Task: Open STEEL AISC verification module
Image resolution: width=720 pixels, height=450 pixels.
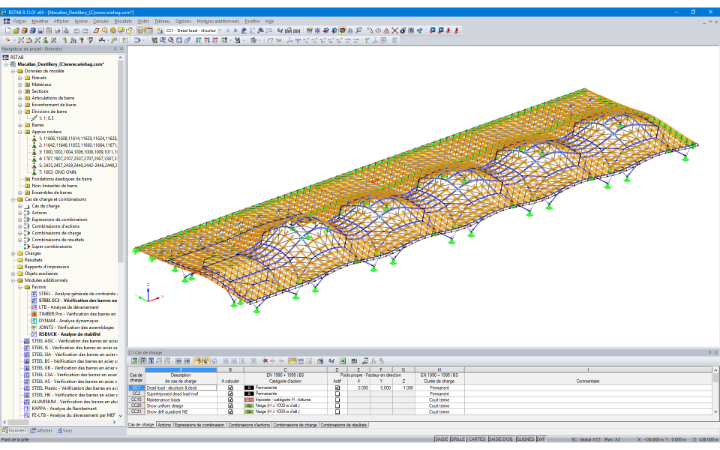Action: coord(70,341)
